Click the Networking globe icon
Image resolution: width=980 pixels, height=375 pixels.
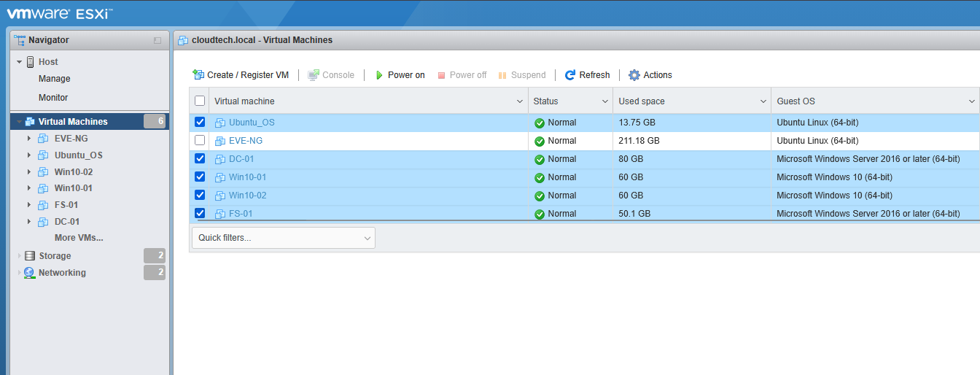(30, 273)
